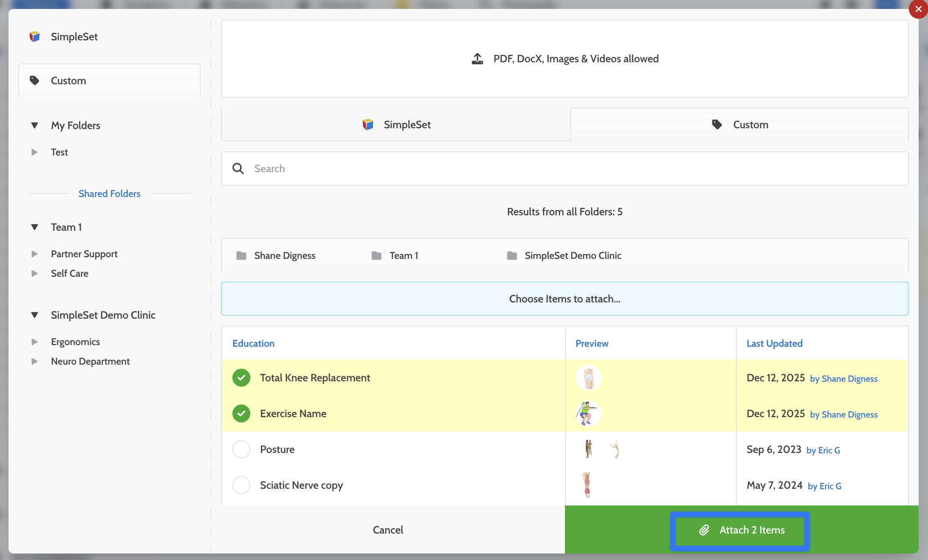Click the Custom tag icon in sidebar

point(35,81)
